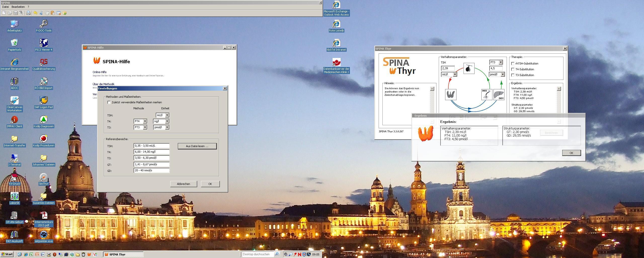
Task: Click the DIO2 icon in feedback diagram
Action: coord(487,94)
